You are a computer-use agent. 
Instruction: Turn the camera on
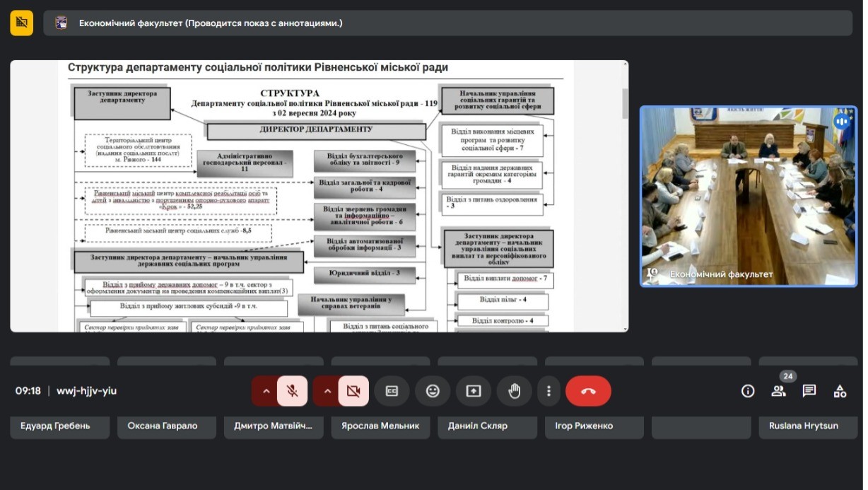point(353,391)
